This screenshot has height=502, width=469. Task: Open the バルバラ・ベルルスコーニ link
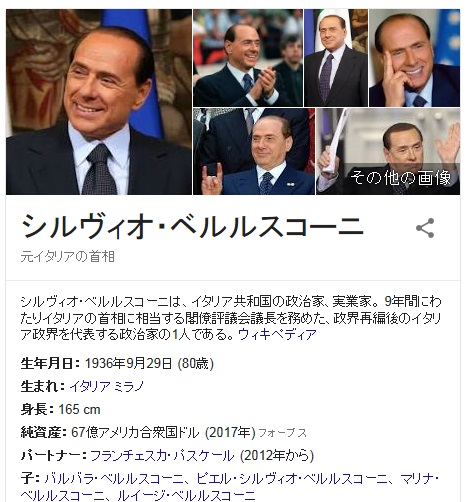point(114,479)
